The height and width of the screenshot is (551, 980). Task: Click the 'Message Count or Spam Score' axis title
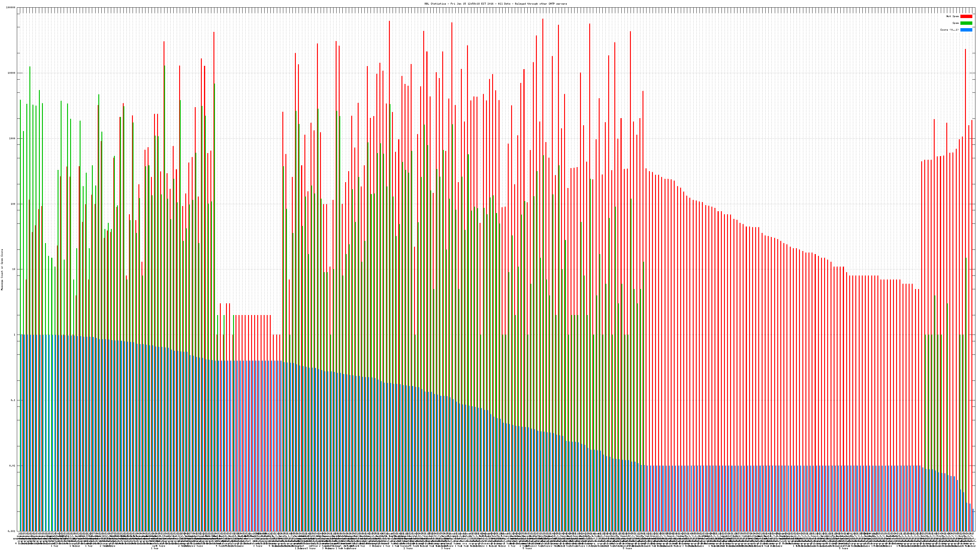(x=2, y=269)
